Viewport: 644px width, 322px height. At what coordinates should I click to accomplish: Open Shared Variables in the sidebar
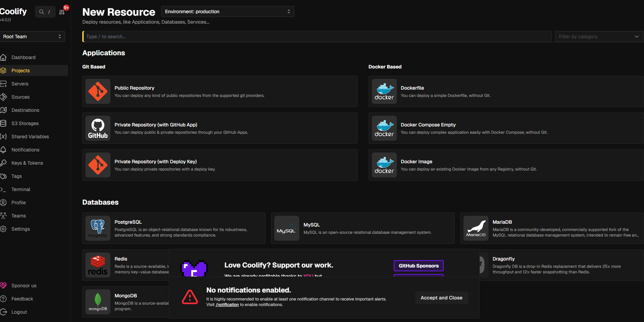(x=30, y=137)
